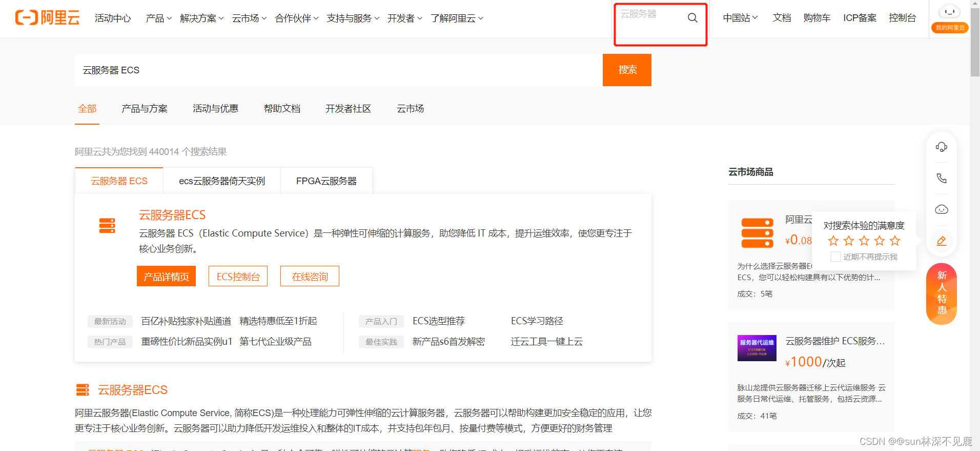
Task: Open the chatbot cloud icon in sidebar
Action: point(942,209)
